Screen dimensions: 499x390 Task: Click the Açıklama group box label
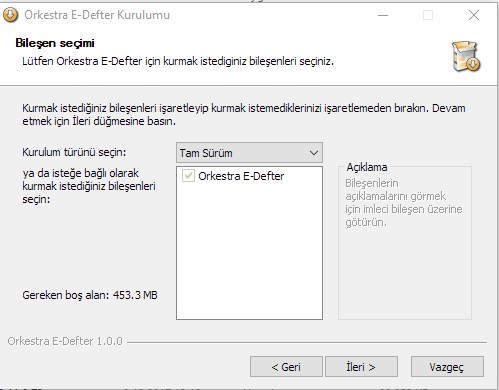(367, 167)
